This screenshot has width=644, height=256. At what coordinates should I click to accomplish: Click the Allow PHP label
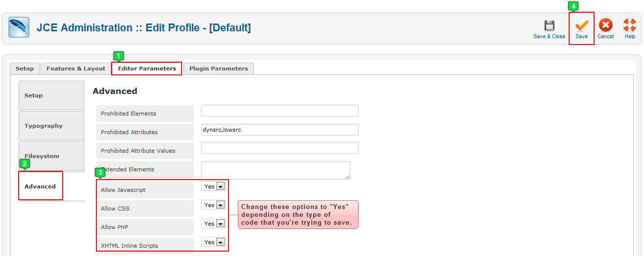point(115,227)
